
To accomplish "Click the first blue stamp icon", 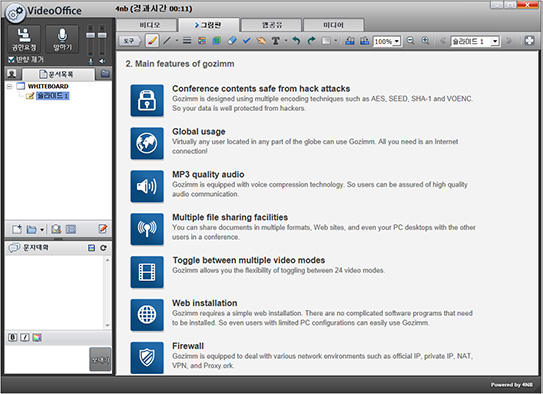I will (350, 41).
